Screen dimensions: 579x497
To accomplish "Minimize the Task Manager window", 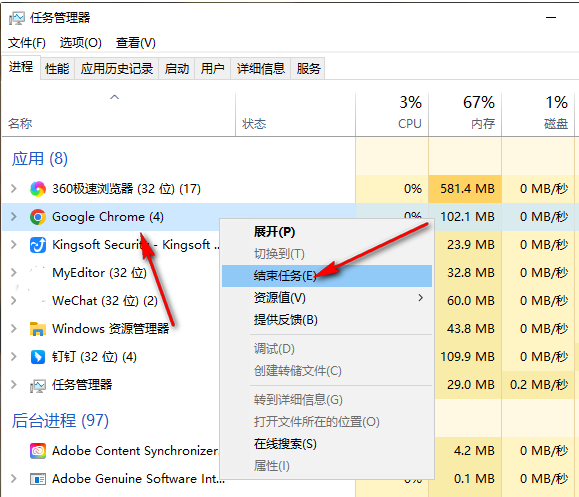I will (551, 17).
